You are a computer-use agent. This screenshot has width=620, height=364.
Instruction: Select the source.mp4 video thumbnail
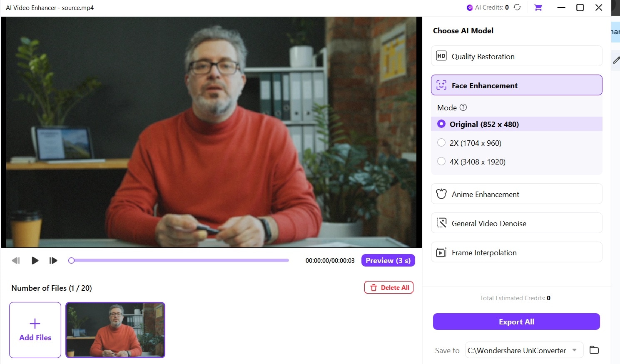[115, 330]
